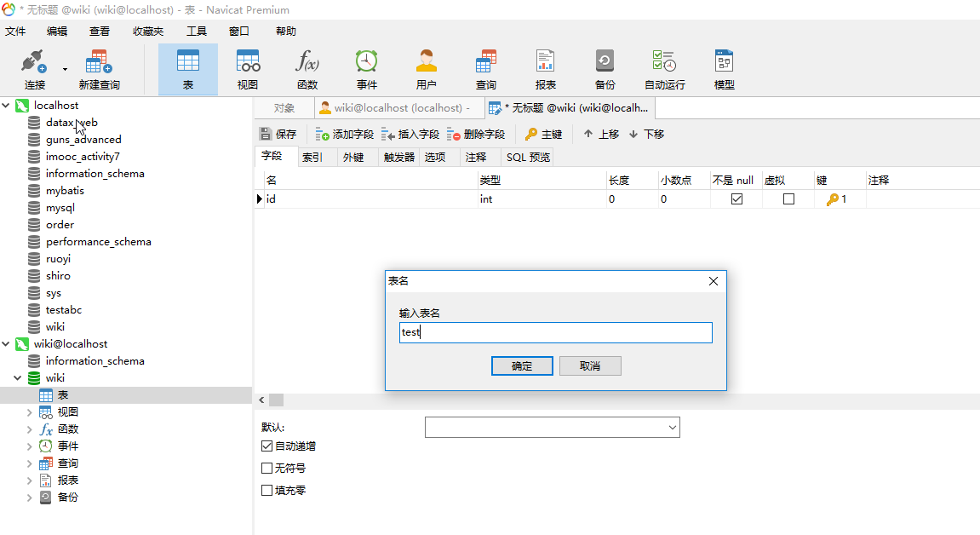This screenshot has width=980, height=535.
Task: Open the 查看 menu
Action: point(100,32)
